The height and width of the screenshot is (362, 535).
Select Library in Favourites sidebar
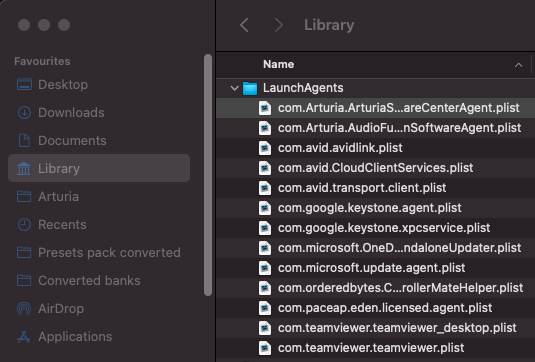[x=99, y=168]
